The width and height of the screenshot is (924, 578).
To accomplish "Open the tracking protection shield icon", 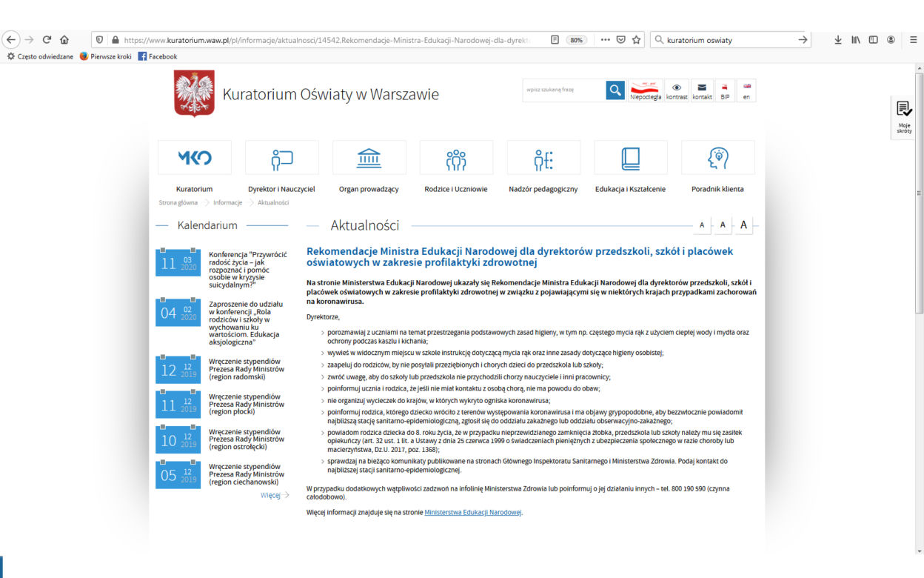I will [100, 40].
